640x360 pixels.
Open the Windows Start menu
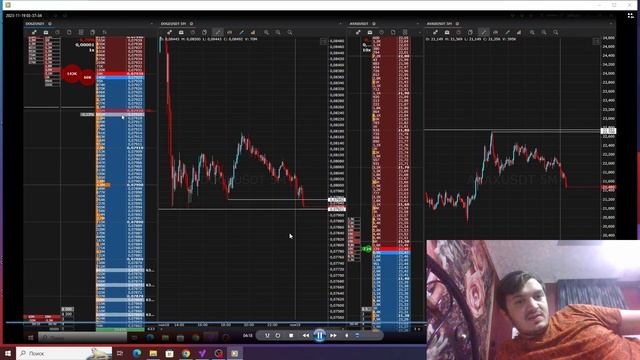8,353
